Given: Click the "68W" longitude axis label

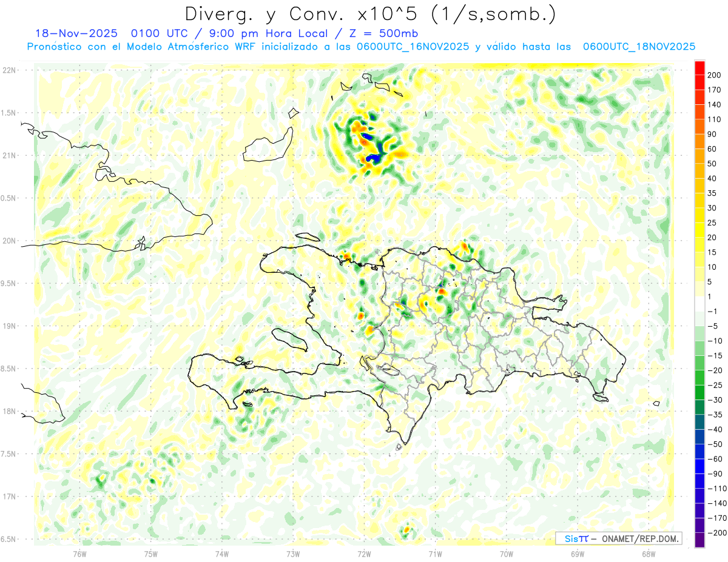Looking at the screenshot, I should (x=649, y=554).
